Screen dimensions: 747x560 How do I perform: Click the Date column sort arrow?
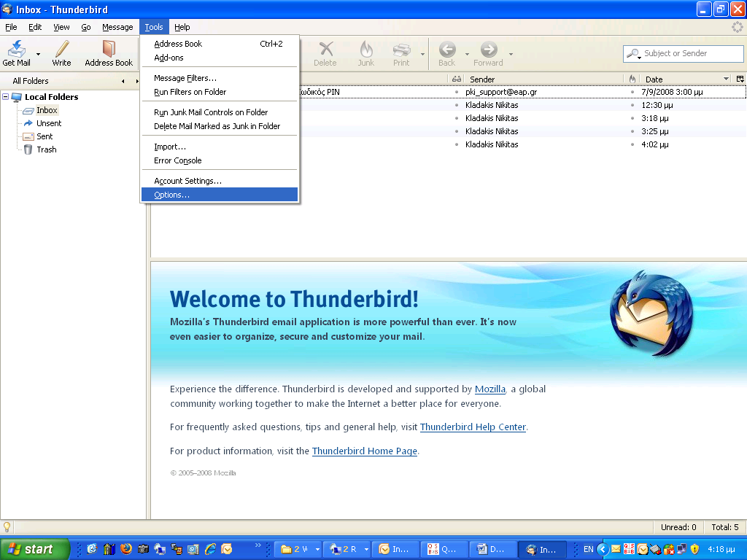tap(726, 79)
